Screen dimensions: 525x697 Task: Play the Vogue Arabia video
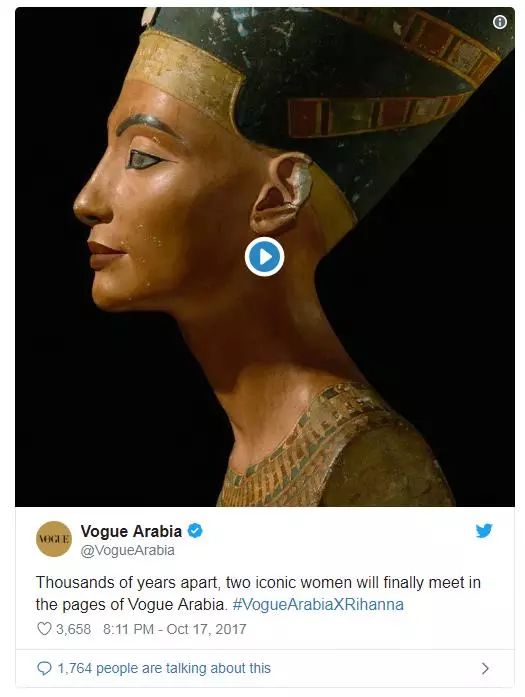pos(265,257)
